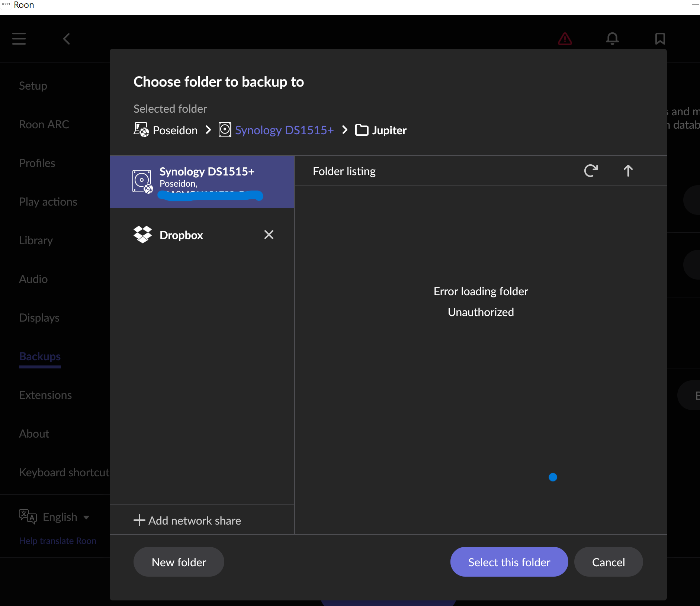Click the Jupiter folder icon
This screenshot has width=700, height=606.
(362, 130)
